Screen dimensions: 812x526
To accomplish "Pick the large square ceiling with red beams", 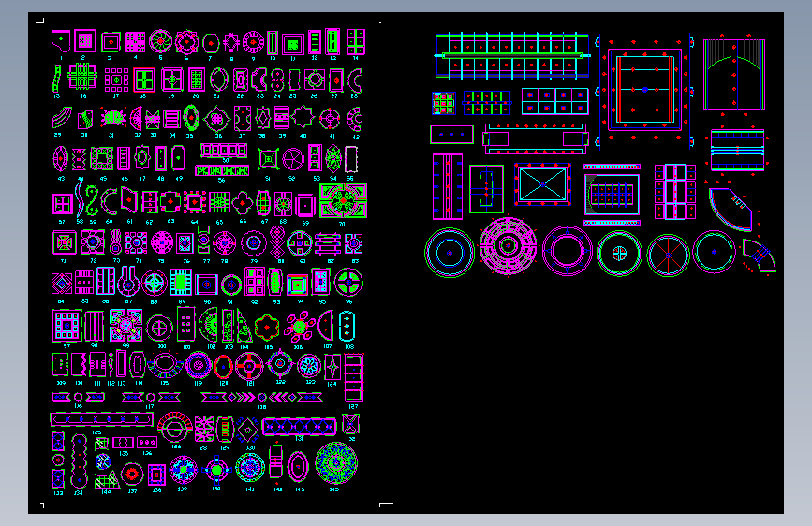I will tap(644, 90).
